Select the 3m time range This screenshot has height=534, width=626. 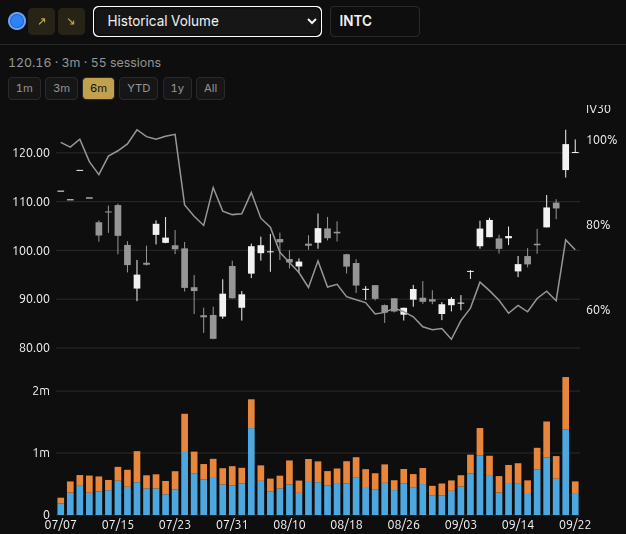click(61, 88)
